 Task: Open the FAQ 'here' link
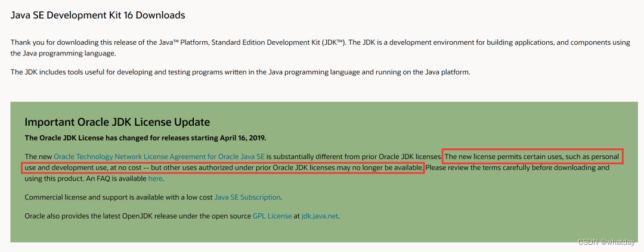(155, 179)
